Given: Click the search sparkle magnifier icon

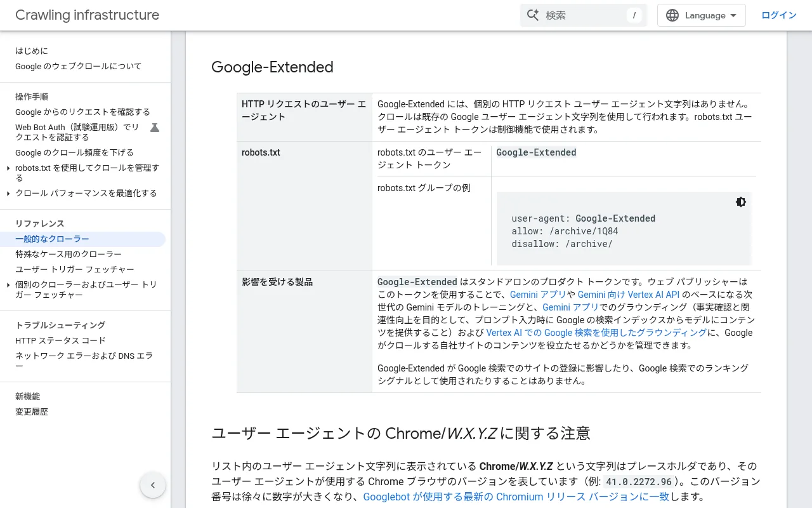Looking at the screenshot, I should pos(533,15).
